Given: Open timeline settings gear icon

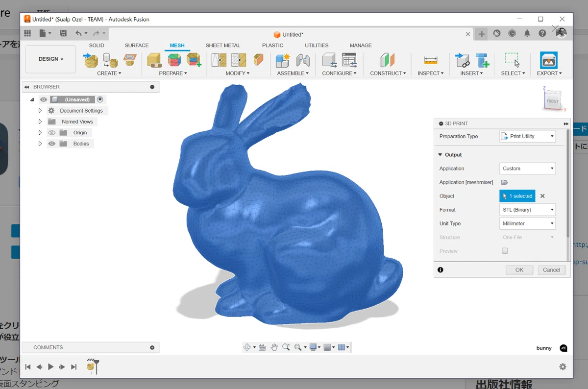Looking at the screenshot, I should 563,367.
